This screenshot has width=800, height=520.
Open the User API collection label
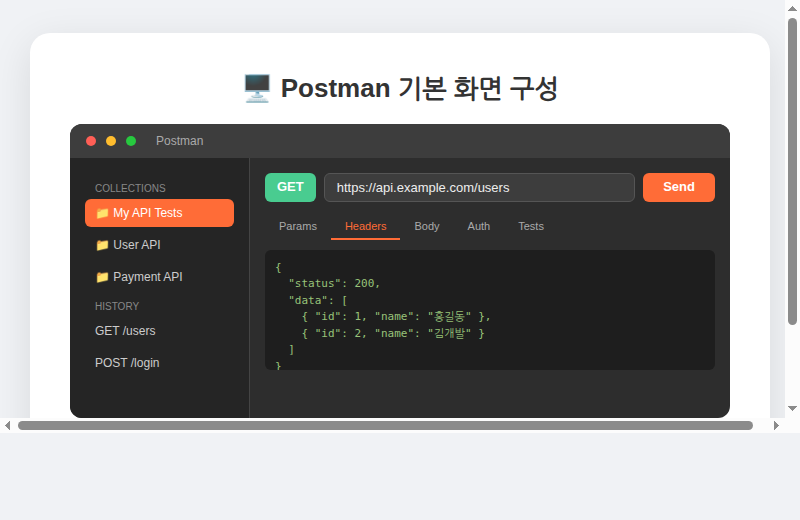(x=137, y=245)
